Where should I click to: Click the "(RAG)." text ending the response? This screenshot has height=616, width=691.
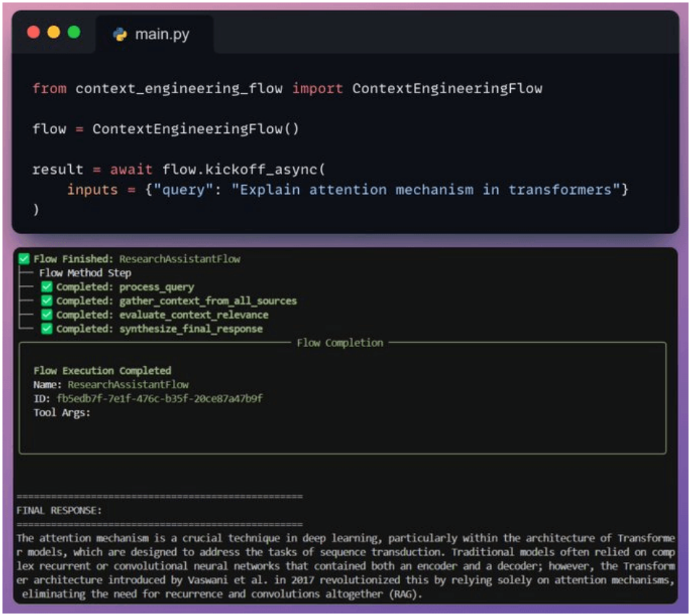coord(405,594)
